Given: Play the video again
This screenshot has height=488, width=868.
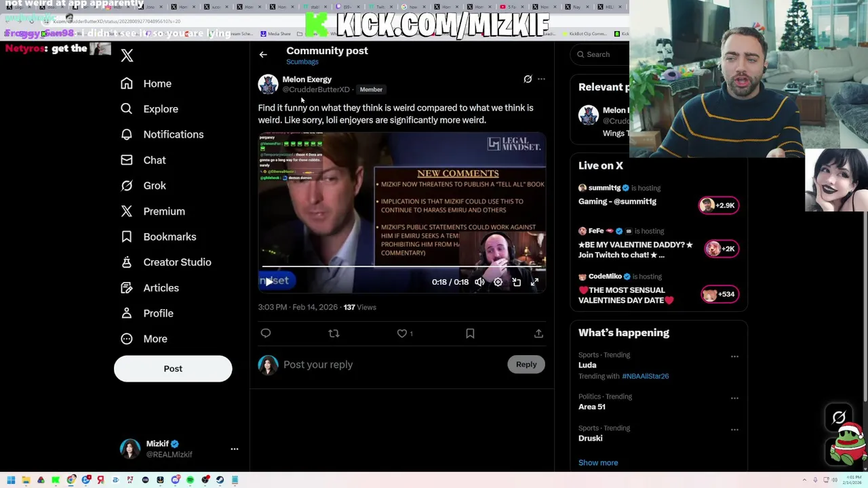Looking at the screenshot, I should coord(269,281).
